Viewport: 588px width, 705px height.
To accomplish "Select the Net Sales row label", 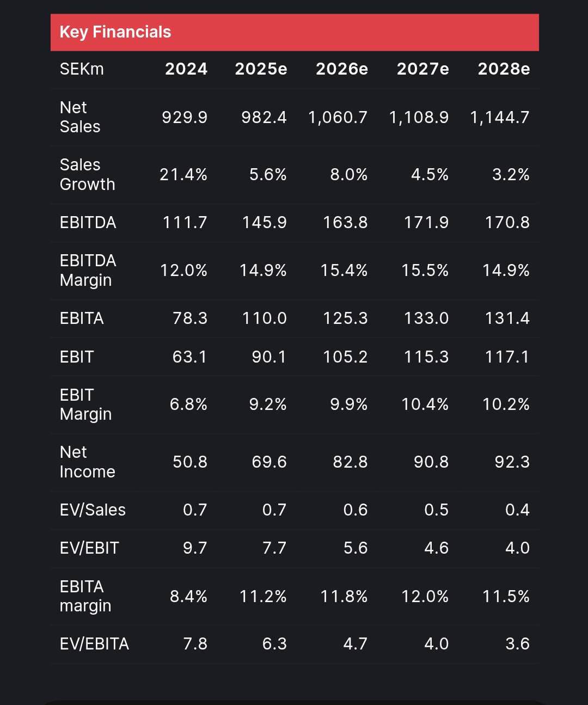I will click(x=80, y=117).
